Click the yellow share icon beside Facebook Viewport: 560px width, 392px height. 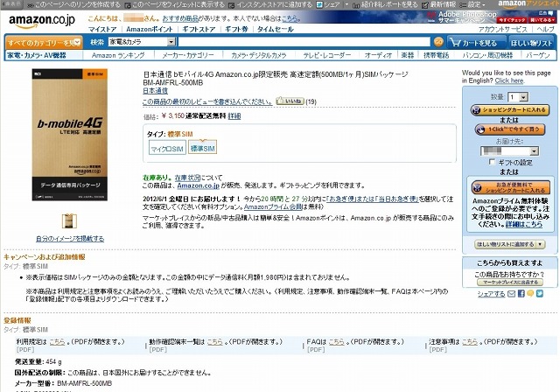tap(530, 293)
